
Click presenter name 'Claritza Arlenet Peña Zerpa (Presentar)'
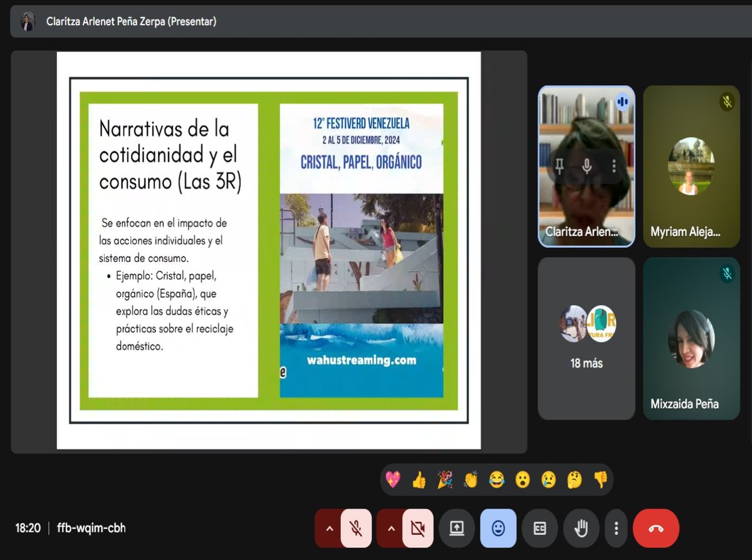132,21
